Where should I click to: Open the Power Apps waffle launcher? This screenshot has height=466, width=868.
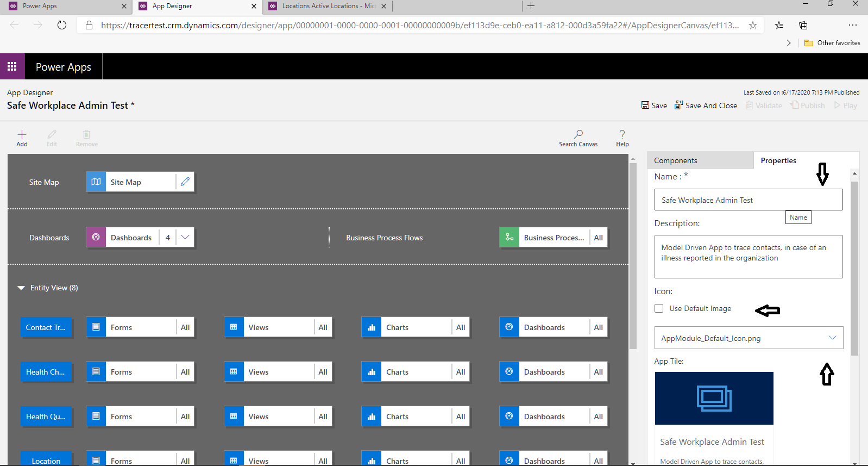(12, 66)
